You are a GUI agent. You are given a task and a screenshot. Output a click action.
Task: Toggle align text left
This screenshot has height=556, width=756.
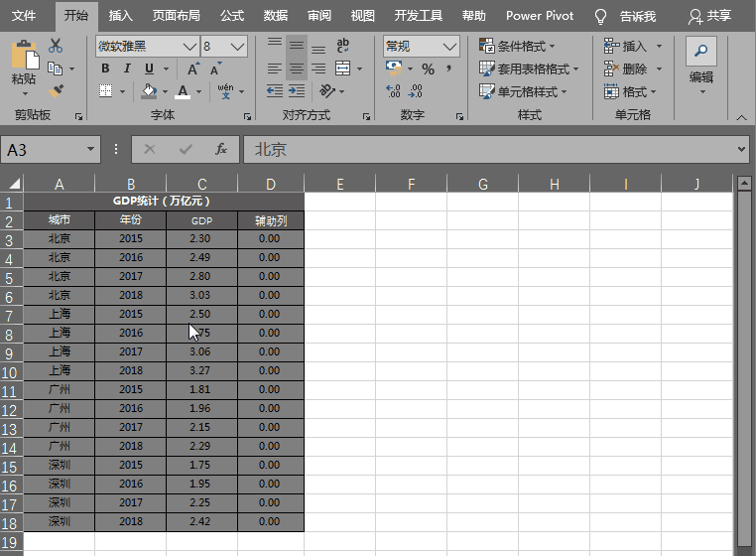[275, 69]
